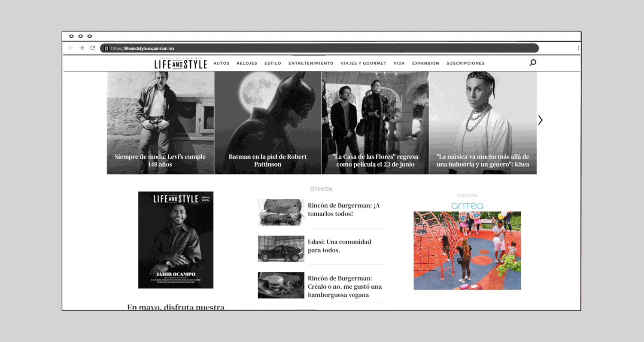This screenshot has height=342, width=644.
Task: Open browser three-dot options menu
Action: click(x=578, y=48)
